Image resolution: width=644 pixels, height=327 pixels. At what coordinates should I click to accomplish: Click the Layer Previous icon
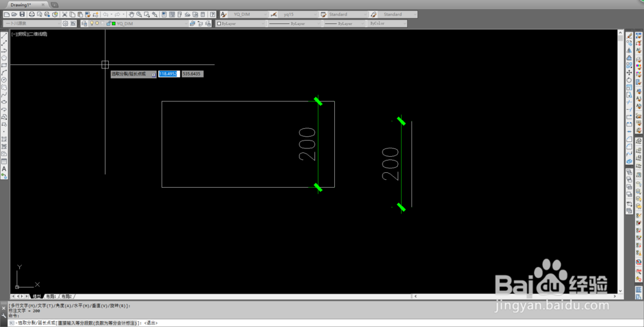coord(200,23)
